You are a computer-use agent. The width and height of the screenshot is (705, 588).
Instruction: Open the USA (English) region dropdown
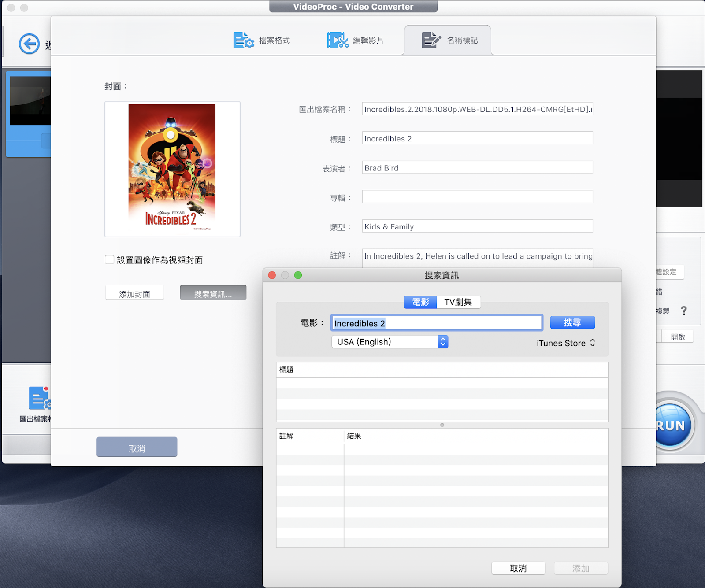[x=390, y=342]
